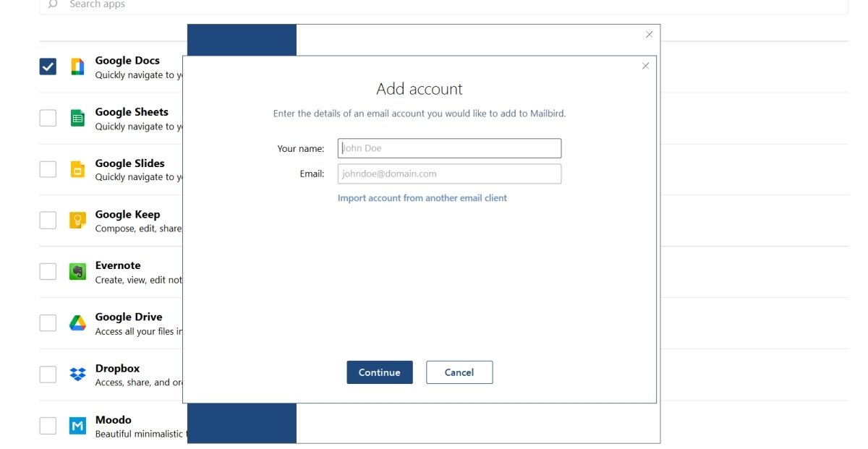Viewport: 868px width, 449px height.
Task: Enable the Dropbox checkbox
Action: click(48, 374)
